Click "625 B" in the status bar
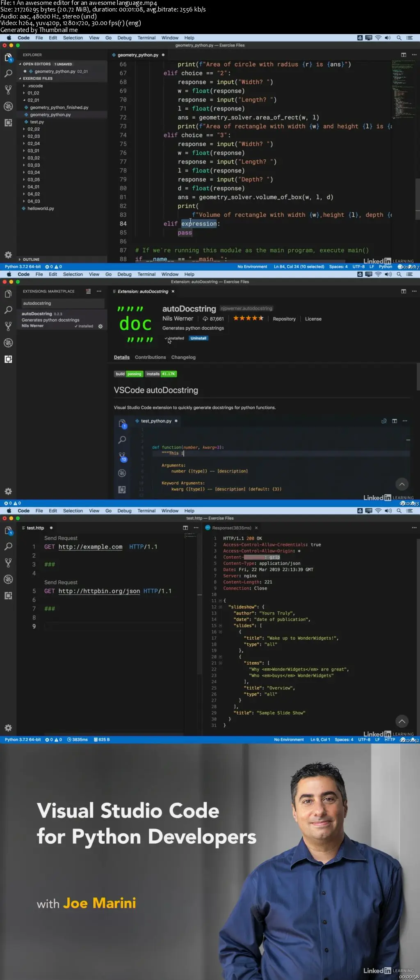 (101, 740)
